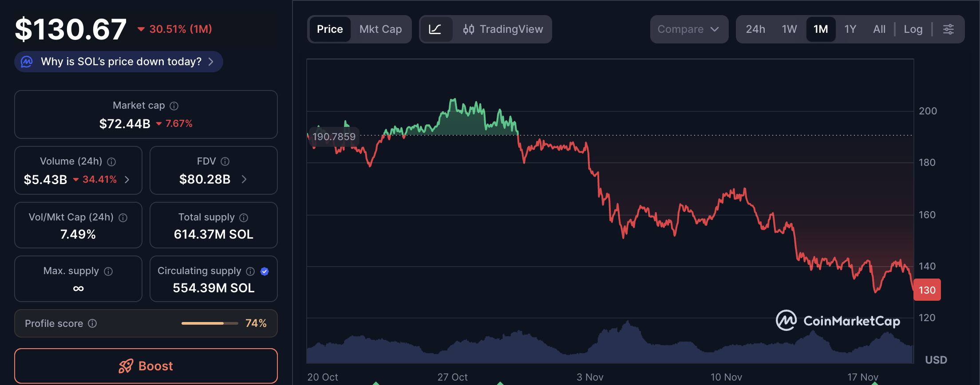Screen dimensions: 980x385
Task: Click the verified badge next to Circulating supply
Action: pyautogui.click(x=265, y=271)
